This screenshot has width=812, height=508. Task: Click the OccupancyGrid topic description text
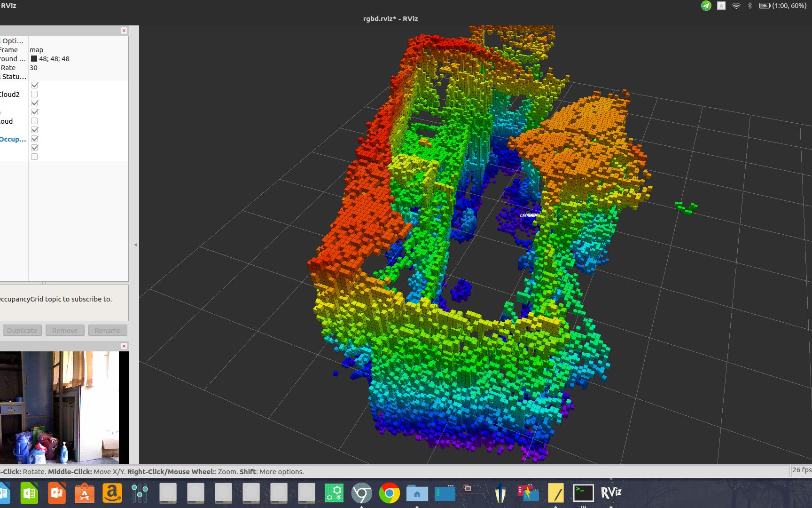[x=56, y=299]
